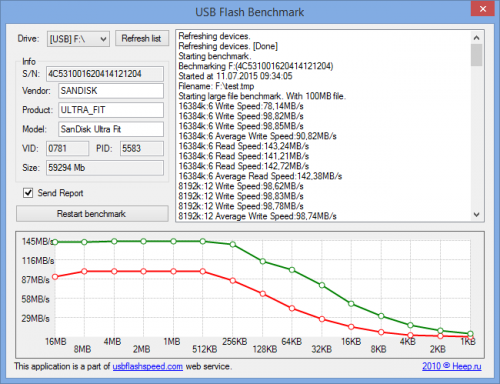
Task: Click the log scrollbar thumb
Action: point(477,55)
